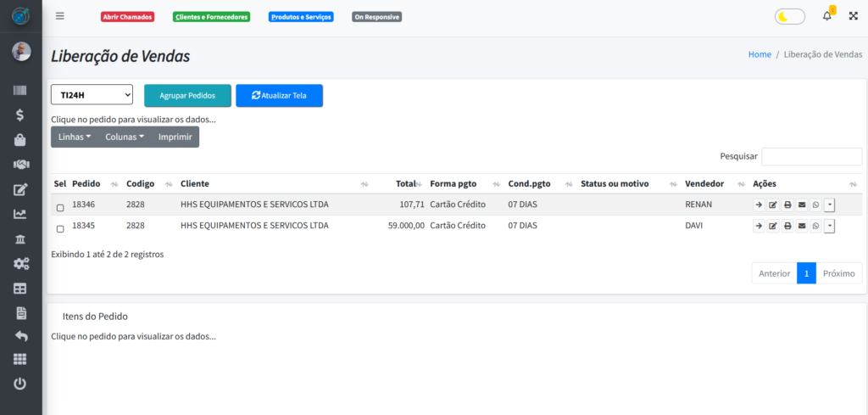Open the notification bell
868x415 pixels.
[x=827, y=16]
